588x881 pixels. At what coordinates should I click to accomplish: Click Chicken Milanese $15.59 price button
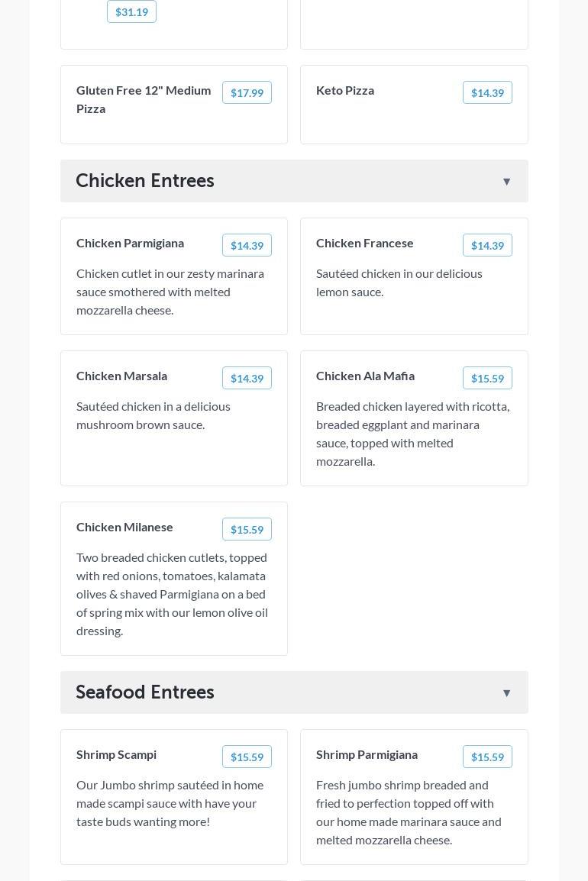point(247,529)
